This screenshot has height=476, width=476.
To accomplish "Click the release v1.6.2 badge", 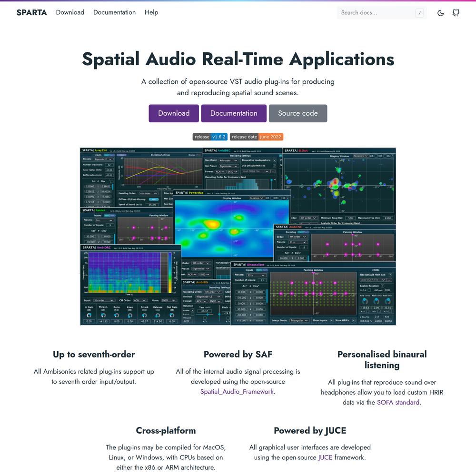I will click(x=210, y=137).
